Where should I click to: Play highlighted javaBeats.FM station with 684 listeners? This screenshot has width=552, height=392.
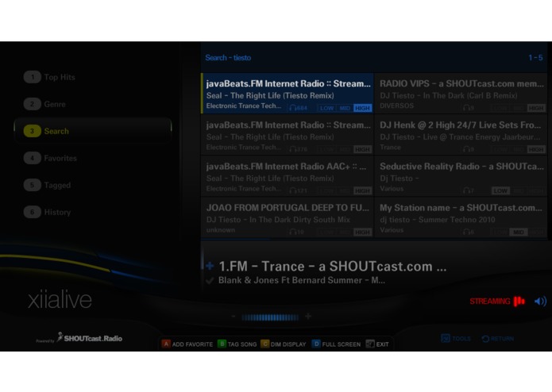[x=288, y=94]
